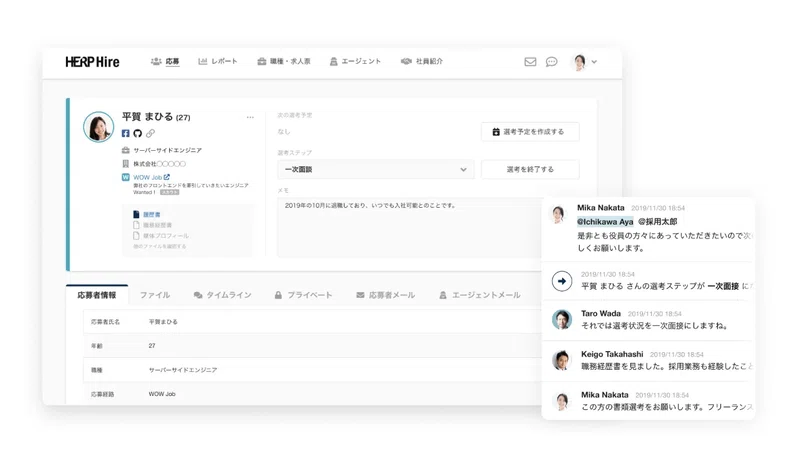The height and width of the screenshot is (458, 800).
Task: Select the 応募者情報 tab
Action: (97, 295)
